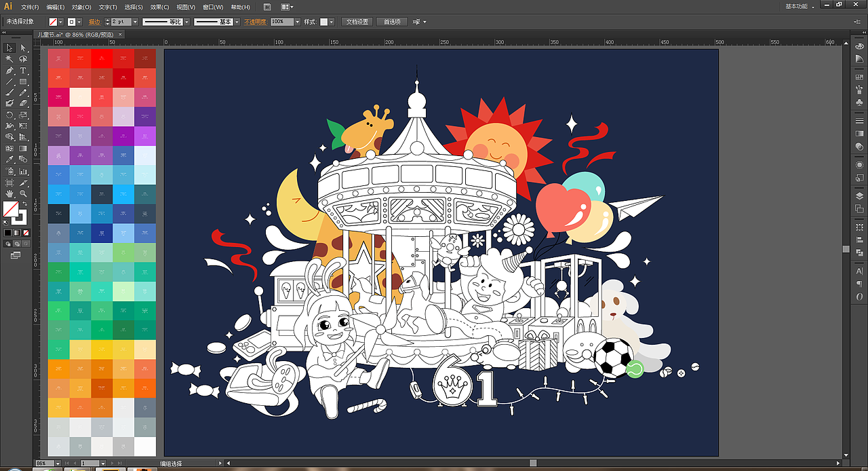Screen dimensions: 868x471
Task: Set paint mode to Gradient
Action: (16, 233)
